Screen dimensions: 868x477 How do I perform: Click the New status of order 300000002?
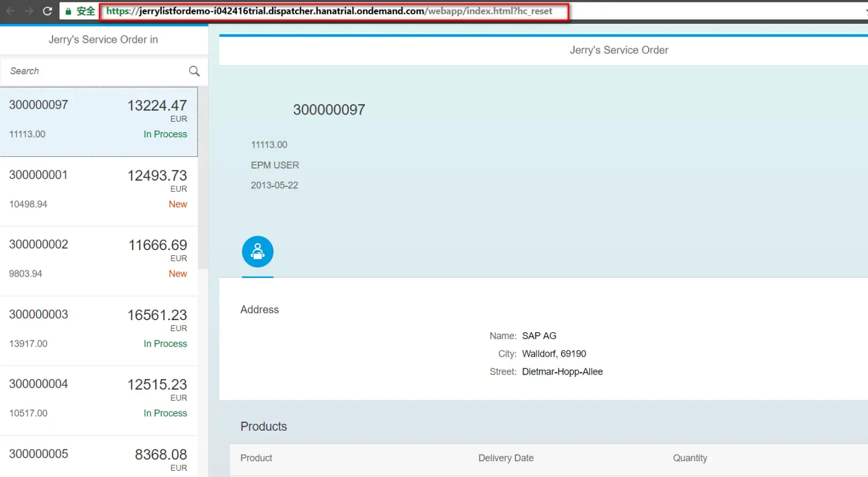(178, 273)
